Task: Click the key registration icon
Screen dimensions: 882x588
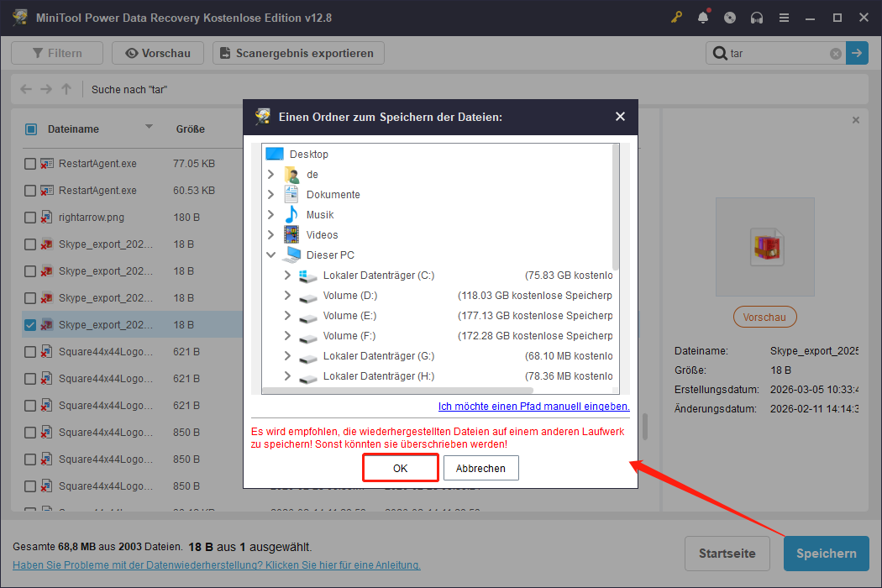Action: pyautogui.click(x=676, y=18)
